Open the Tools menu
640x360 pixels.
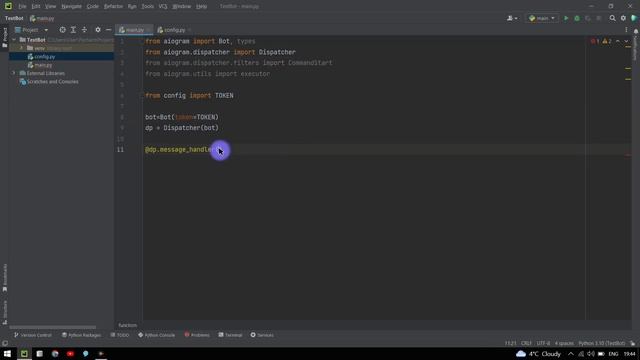[148, 7]
